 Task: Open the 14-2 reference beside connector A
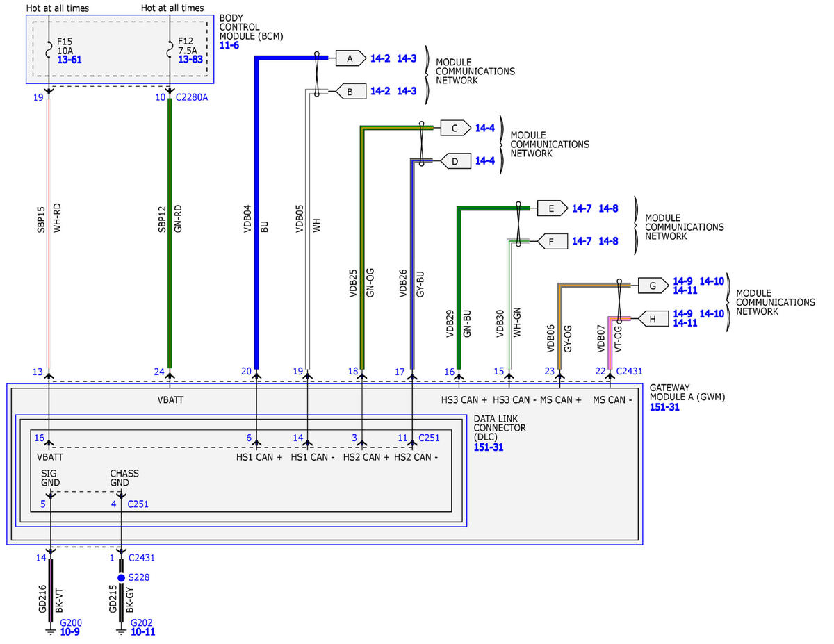click(x=381, y=58)
